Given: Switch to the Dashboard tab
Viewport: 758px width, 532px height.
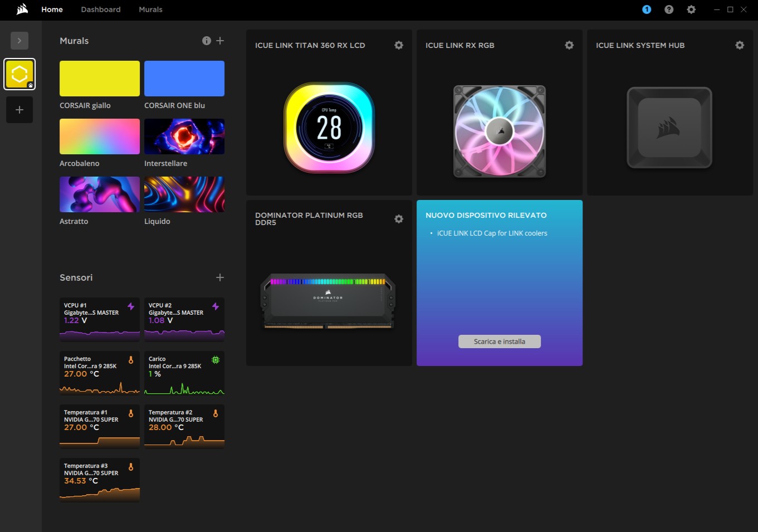Looking at the screenshot, I should [101, 9].
